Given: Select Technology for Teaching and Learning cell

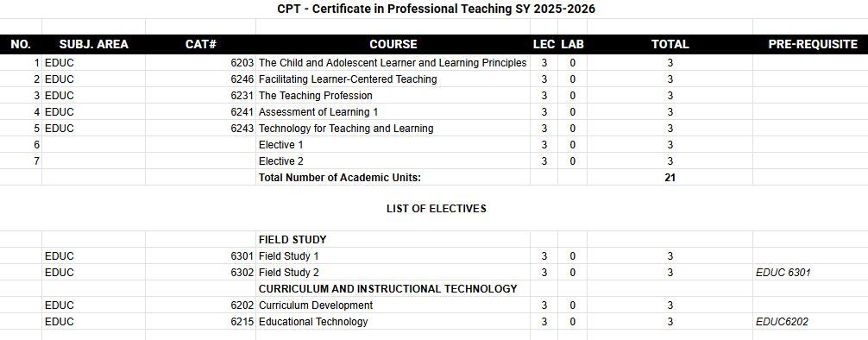Looking at the screenshot, I should [x=393, y=129].
